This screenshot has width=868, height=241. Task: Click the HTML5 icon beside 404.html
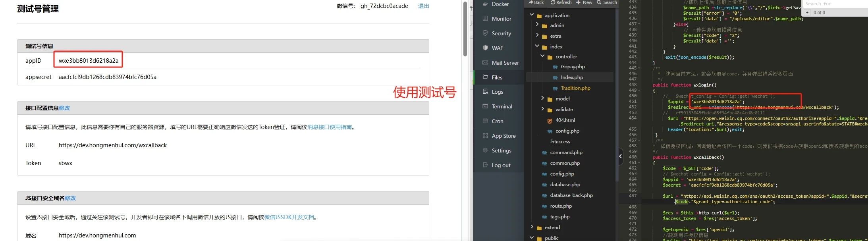(x=550, y=121)
